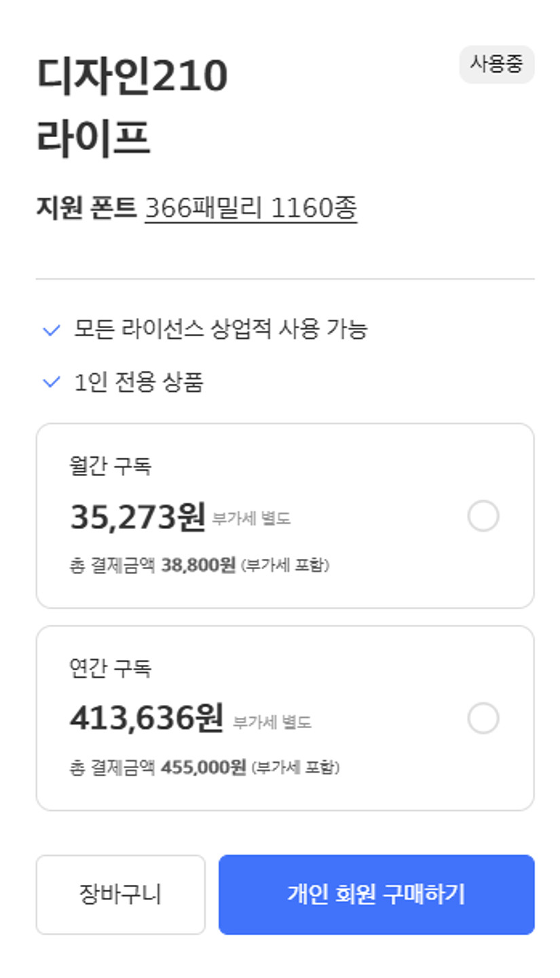This screenshot has width=560, height=978.
Task: Click the 35,273원 monthly price
Action: (x=138, y=518)
